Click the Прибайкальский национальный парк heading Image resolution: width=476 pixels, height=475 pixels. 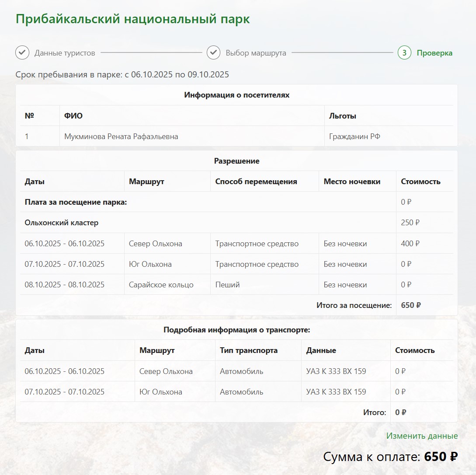pos(133,19)
